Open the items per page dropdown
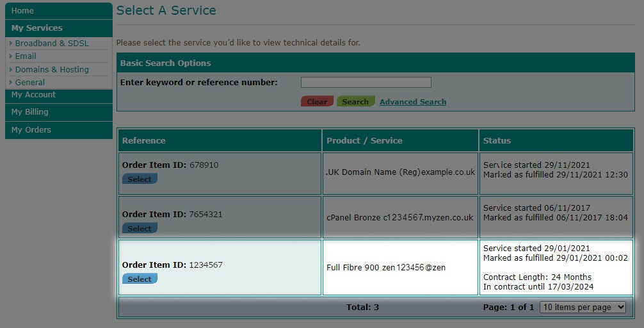This screenshot has height=328, width=644. click(583, 307)
